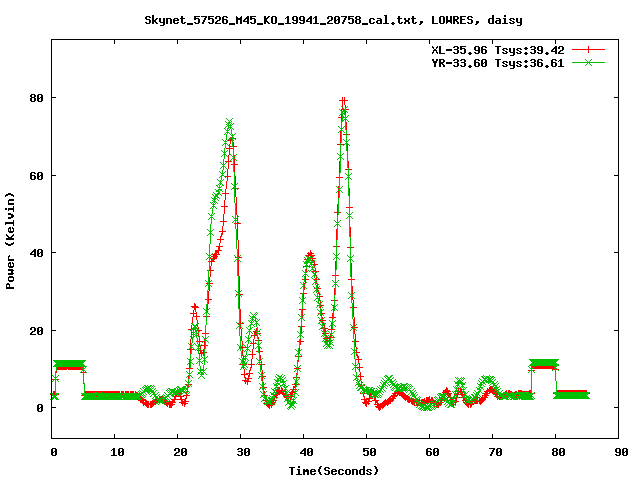Image resolution: width=640 pixels, height=480 pixels.
Task: Click the green calibration plateau at plot start
Action: tap(69, 365)
